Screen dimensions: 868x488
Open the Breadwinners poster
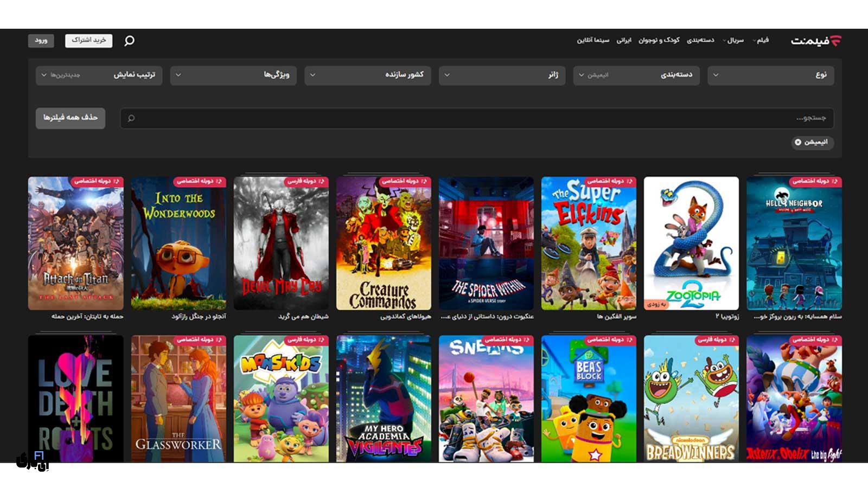coord(691,399)
